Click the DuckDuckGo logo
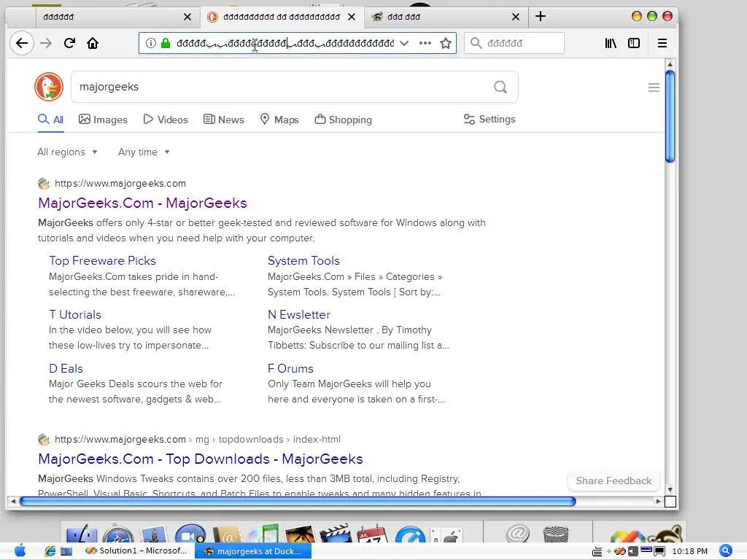This screenshot has width=747, height=560. tap(49, 87)
